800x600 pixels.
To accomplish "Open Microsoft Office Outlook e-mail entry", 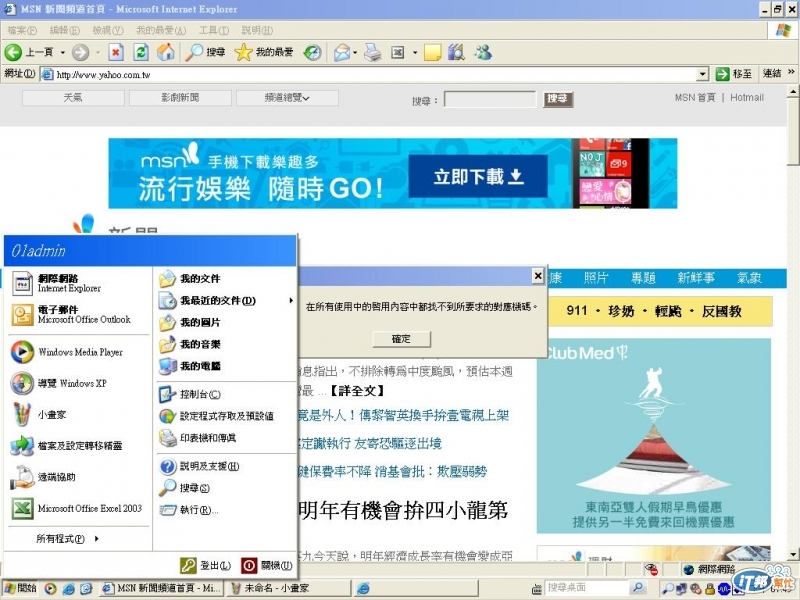I will coord(77,314).
